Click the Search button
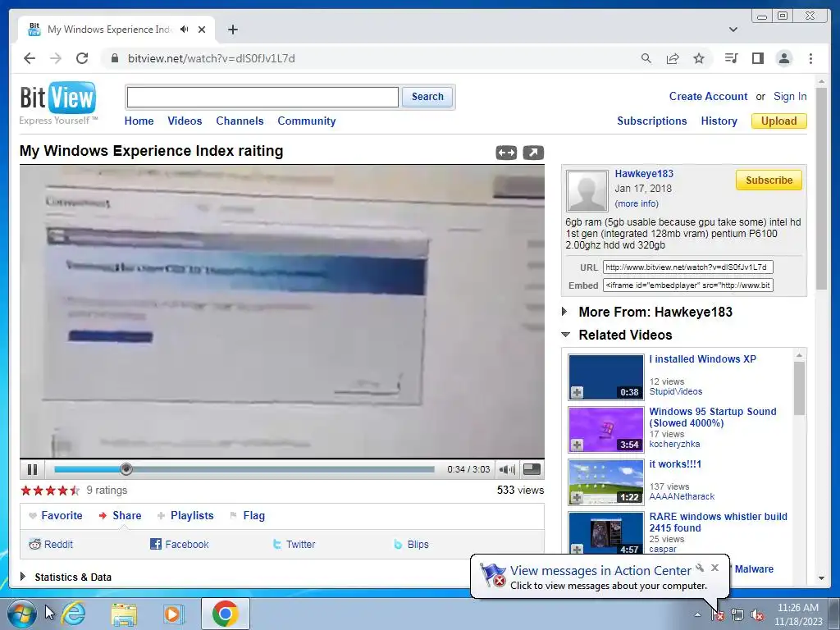Image resolution: width=840 pixels, height=630 pixels. (427, 97)
